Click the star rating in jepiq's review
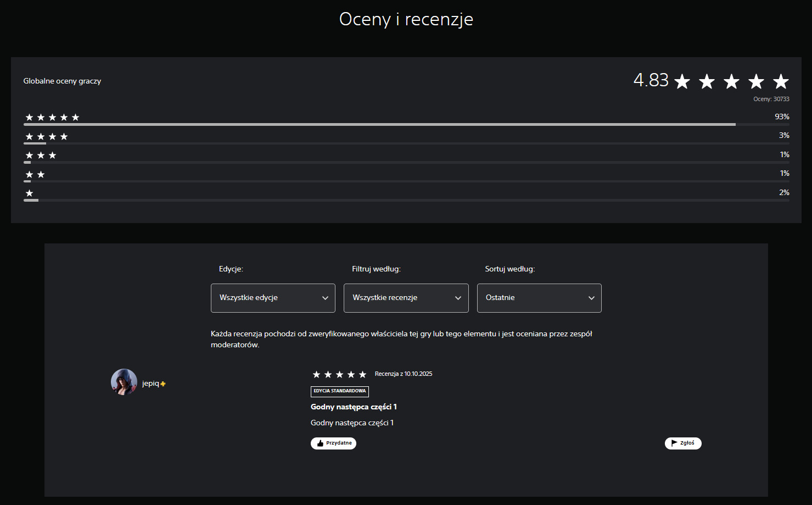This screenshot has width=812, height=505. [339, 375]
